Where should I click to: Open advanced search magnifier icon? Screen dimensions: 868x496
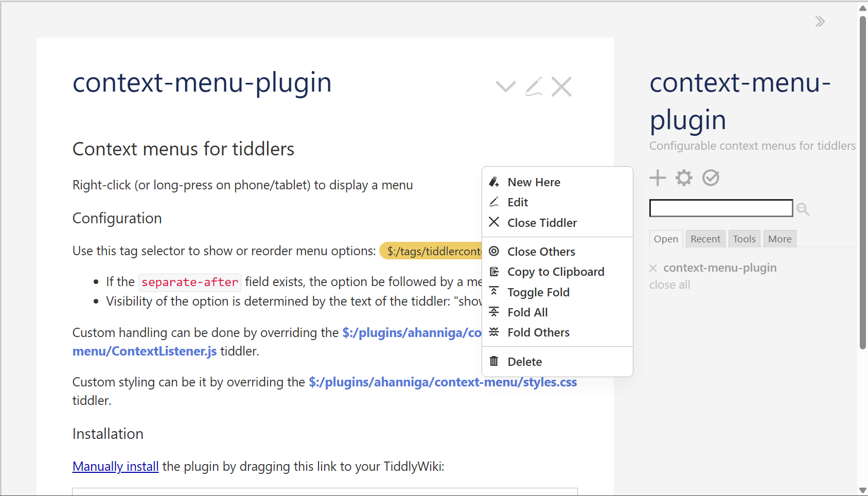803,209
